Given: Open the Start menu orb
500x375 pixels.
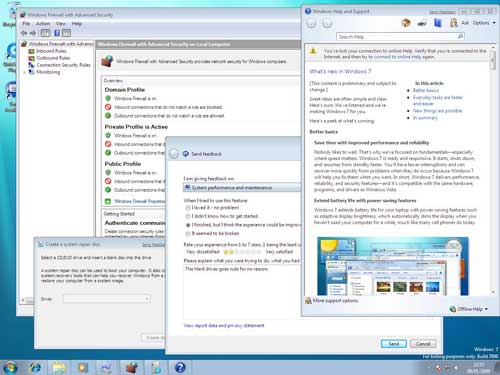Looking at the screenshot, I should (10, 367).
